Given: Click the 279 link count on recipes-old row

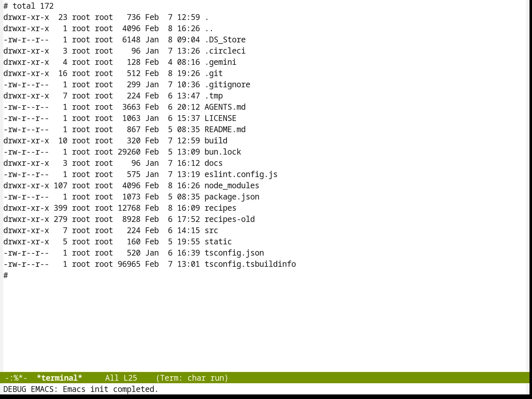Looking at the screenshot, I should (60, 219).
